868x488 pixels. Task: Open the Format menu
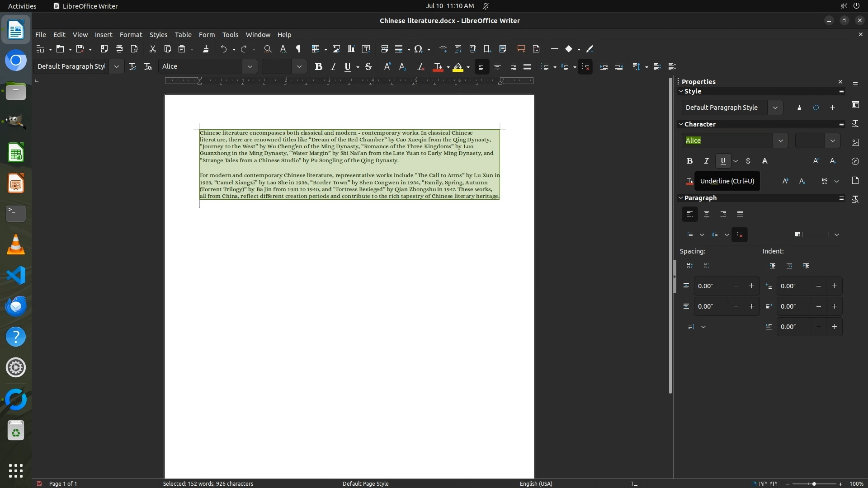point(131,35)
